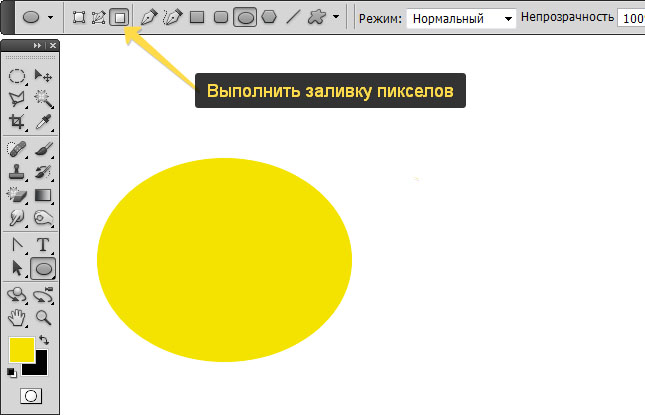Select the Horizontal Type tool
Screen dimensions: 645x415
pos(43,245)
